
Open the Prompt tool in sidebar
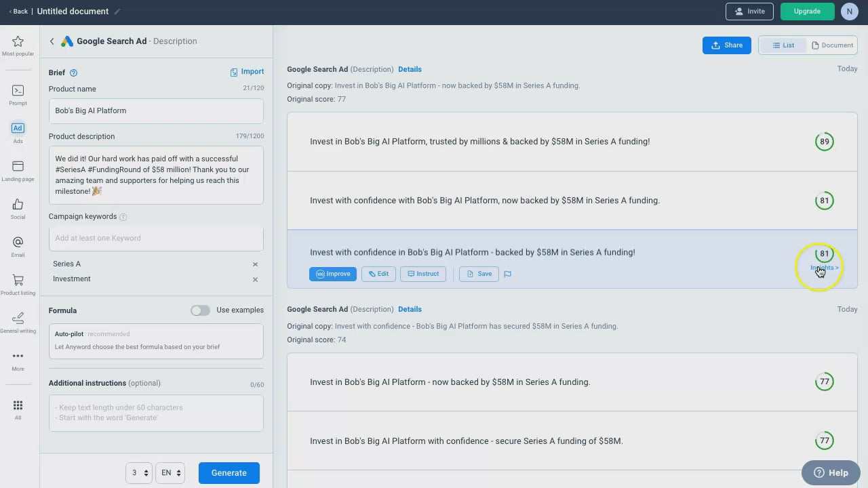[x=18, y=95]
